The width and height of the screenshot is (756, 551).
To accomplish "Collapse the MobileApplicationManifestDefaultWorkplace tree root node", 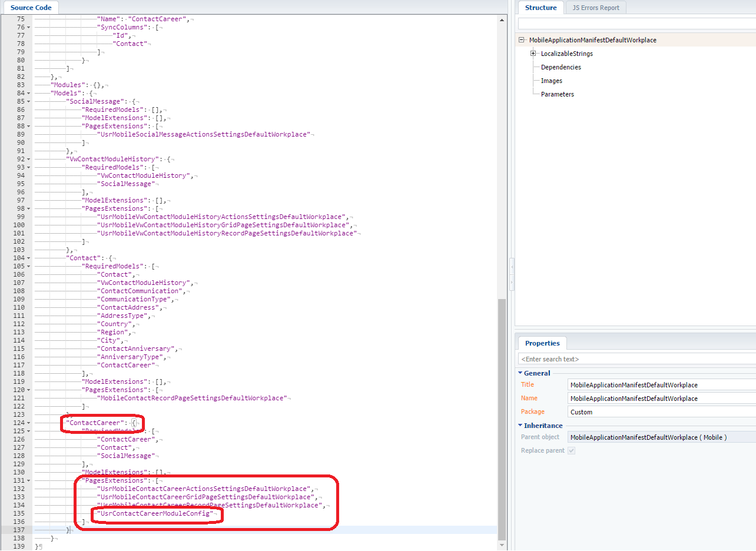I will [522, 40].
